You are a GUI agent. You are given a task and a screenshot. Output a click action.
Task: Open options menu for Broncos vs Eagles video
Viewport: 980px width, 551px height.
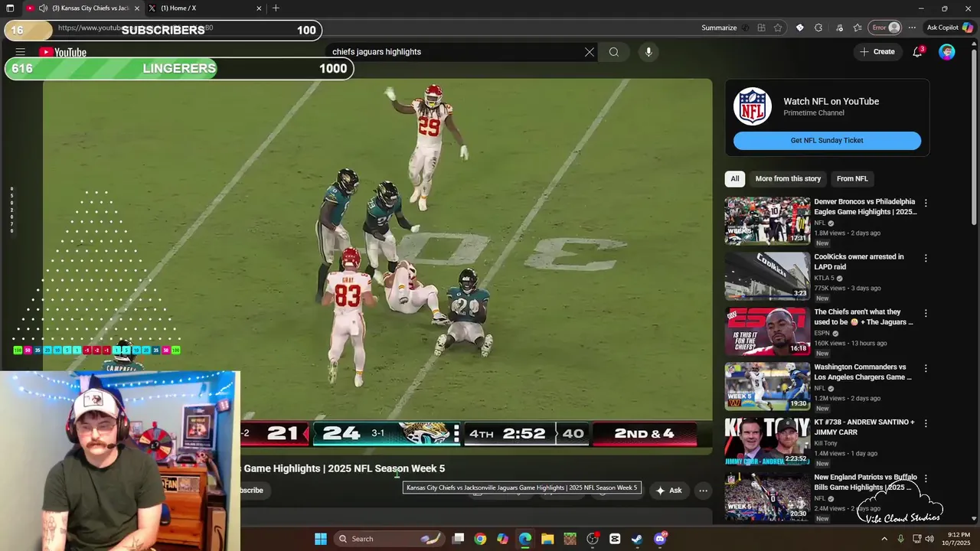pos(926,204)
